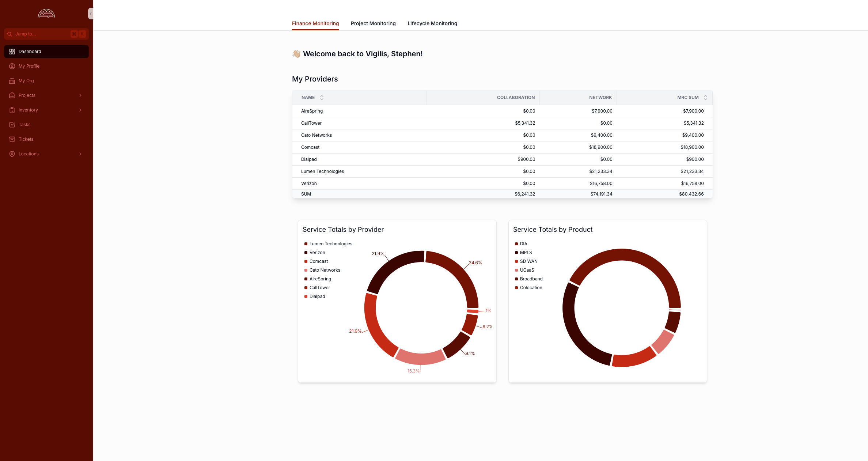This screenshot has height=461, width=868.
Task: Select My Profile in the sidebar
Action: click(x=29, y=66)
